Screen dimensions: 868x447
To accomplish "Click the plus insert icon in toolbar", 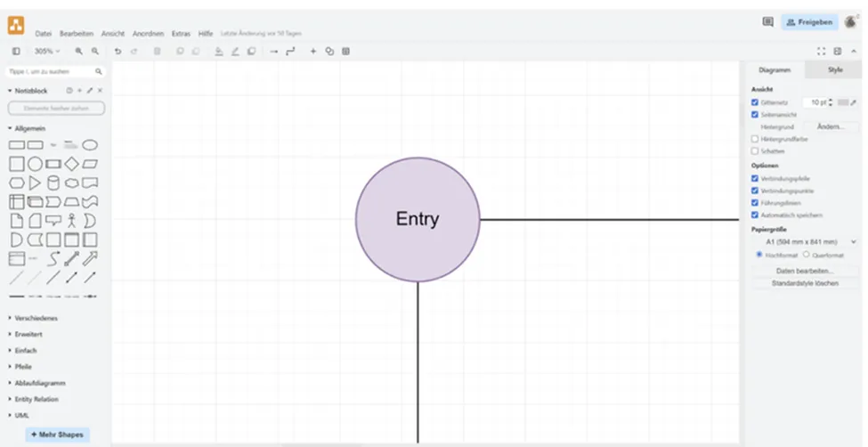I will pyautogui.click(x=312, y=51).
